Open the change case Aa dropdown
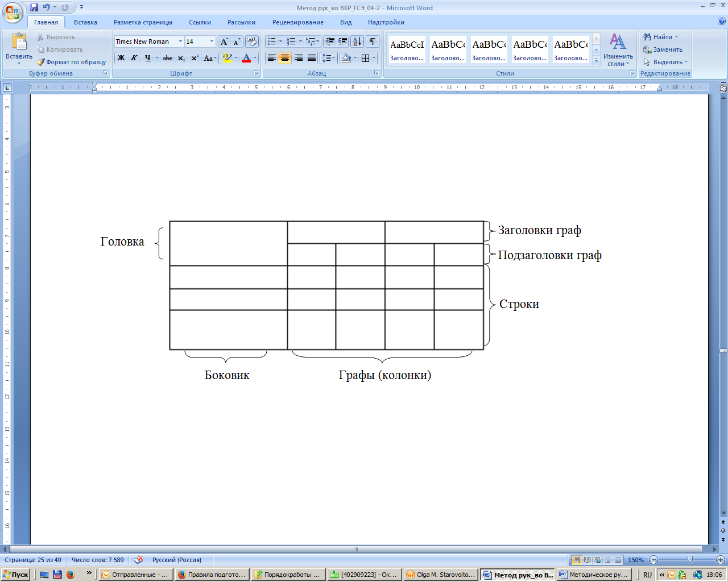728x582 pixels. (x=210, y=58)
